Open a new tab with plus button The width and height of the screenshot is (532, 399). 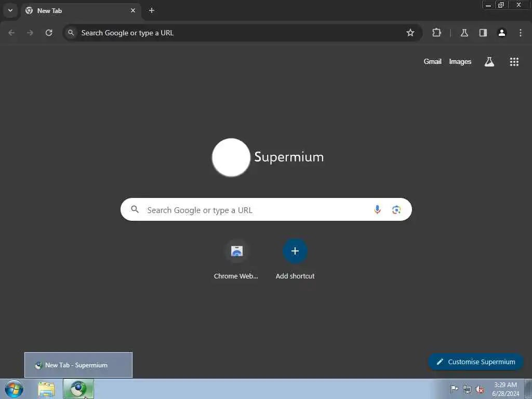point(152,10)
